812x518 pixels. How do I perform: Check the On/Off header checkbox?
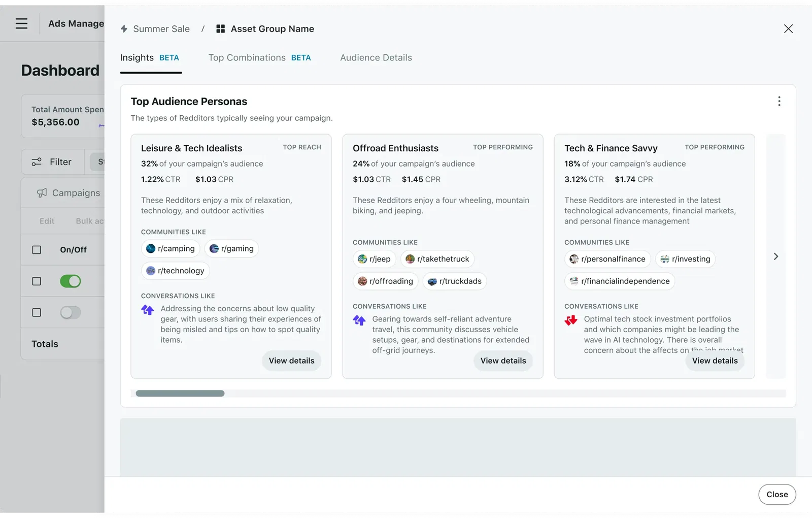(36, 249)
